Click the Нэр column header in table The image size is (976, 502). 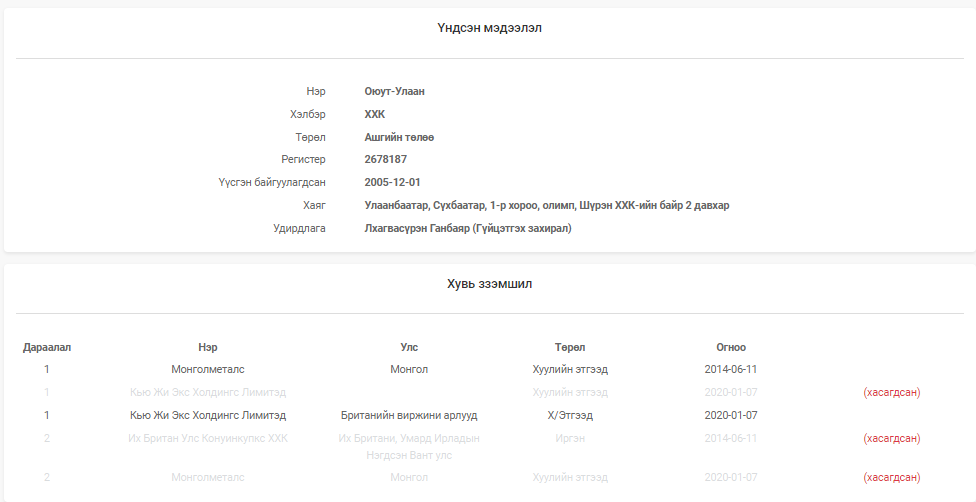click(x=208, y=347)
